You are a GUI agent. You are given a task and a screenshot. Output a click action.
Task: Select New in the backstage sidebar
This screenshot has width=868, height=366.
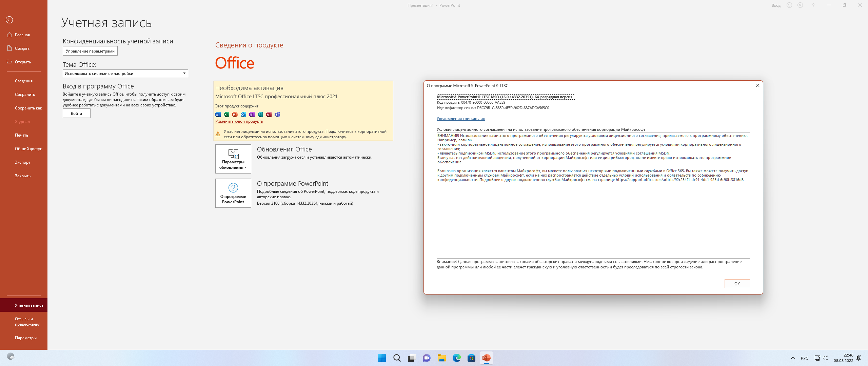click(x=24, y=48)
